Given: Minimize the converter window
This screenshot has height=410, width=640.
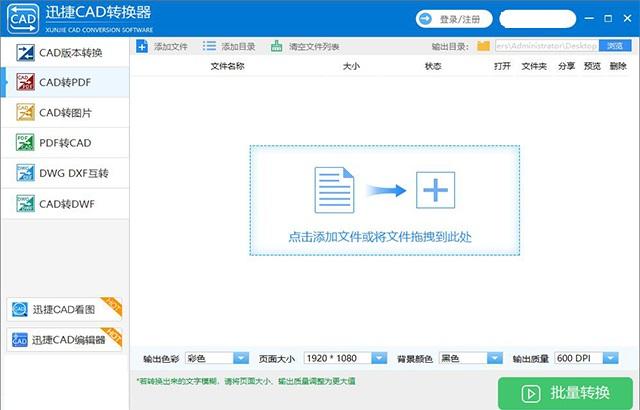Looking at the screenshot, I should pos(589,18).
